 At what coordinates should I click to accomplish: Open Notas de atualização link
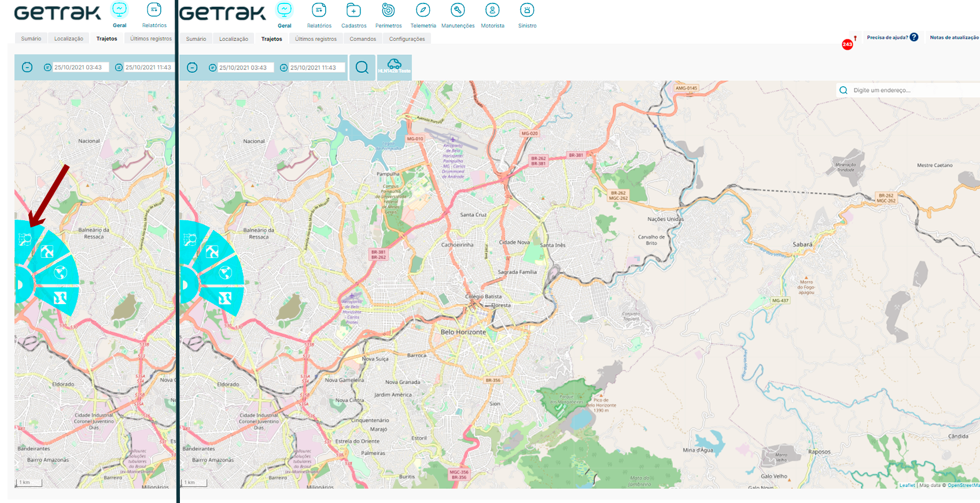click(x=955, y=38)
